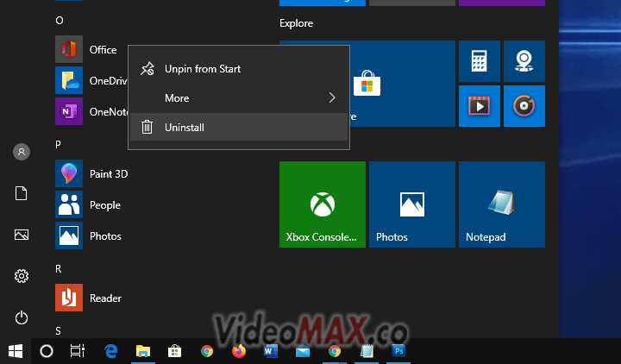Jump to letter S section header
Screen dimensions: 621x364
(x=59, y=330)
